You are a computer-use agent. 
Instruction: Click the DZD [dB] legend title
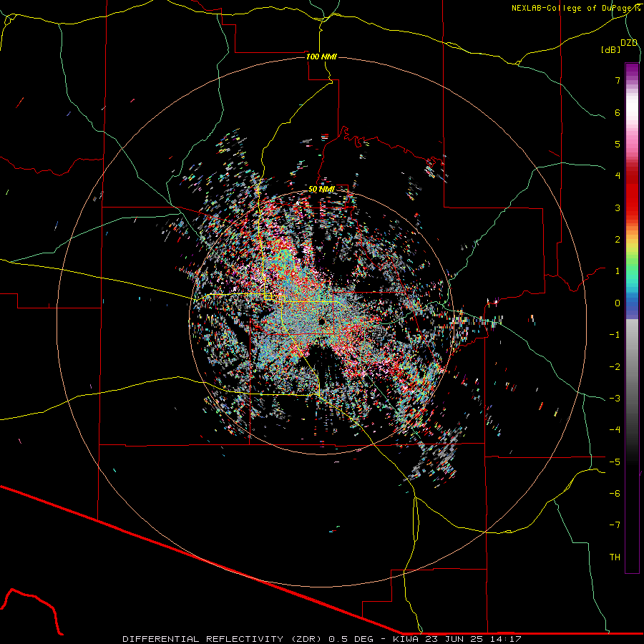tap(620, 46)
